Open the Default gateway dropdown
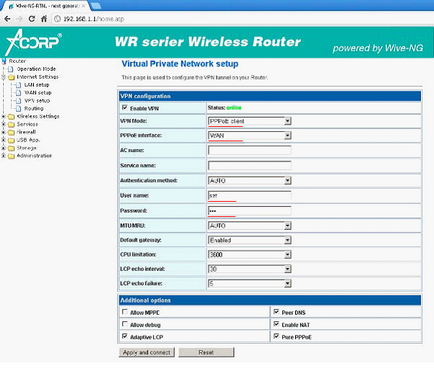This screenshot has width=434, height=374. coord(249,240)
